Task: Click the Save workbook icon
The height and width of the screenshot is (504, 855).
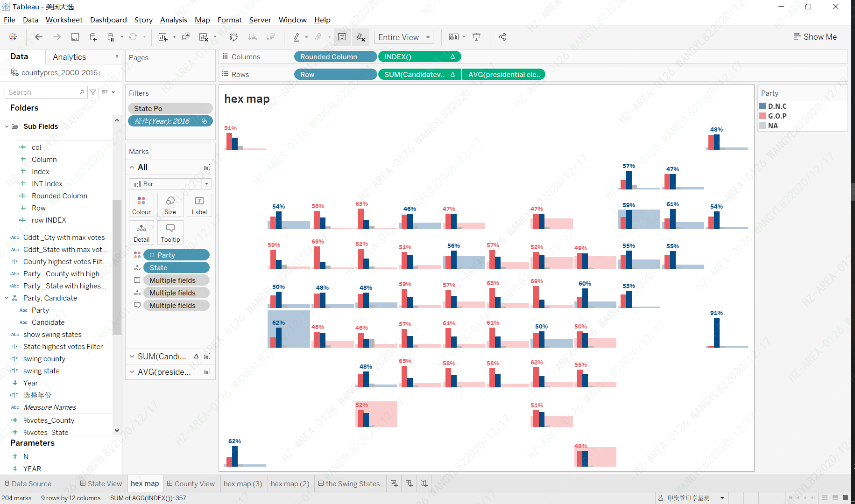Action: coord(75,37)
